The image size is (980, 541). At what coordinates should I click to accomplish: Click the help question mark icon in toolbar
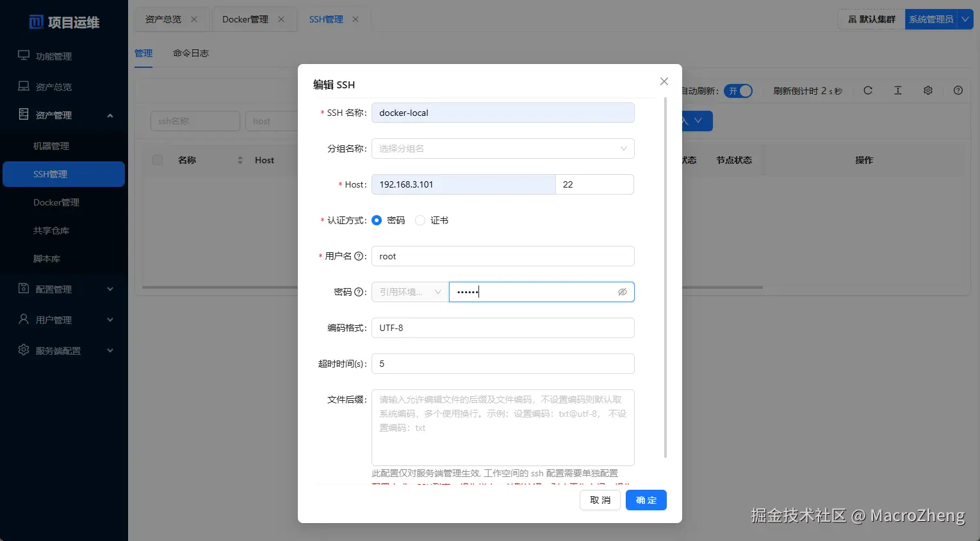tap(958, 91)
